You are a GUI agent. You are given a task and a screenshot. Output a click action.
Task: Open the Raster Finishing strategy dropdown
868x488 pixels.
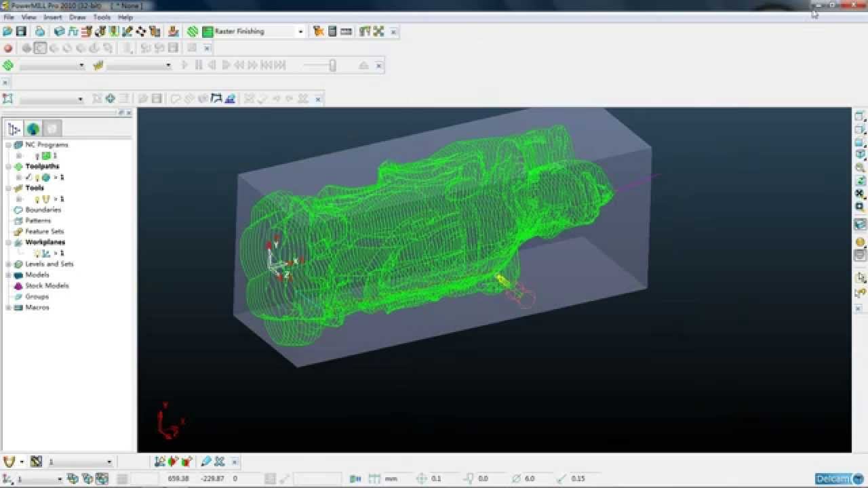[300, 31]
